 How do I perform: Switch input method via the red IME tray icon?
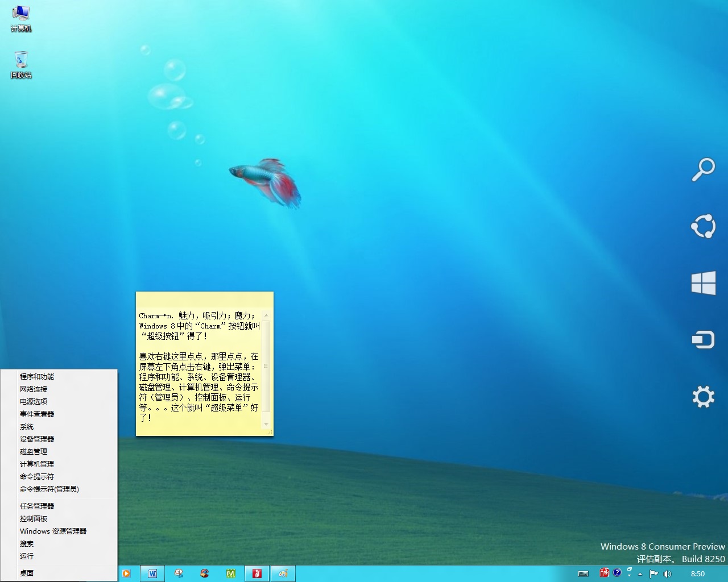(x=604, y=573)
